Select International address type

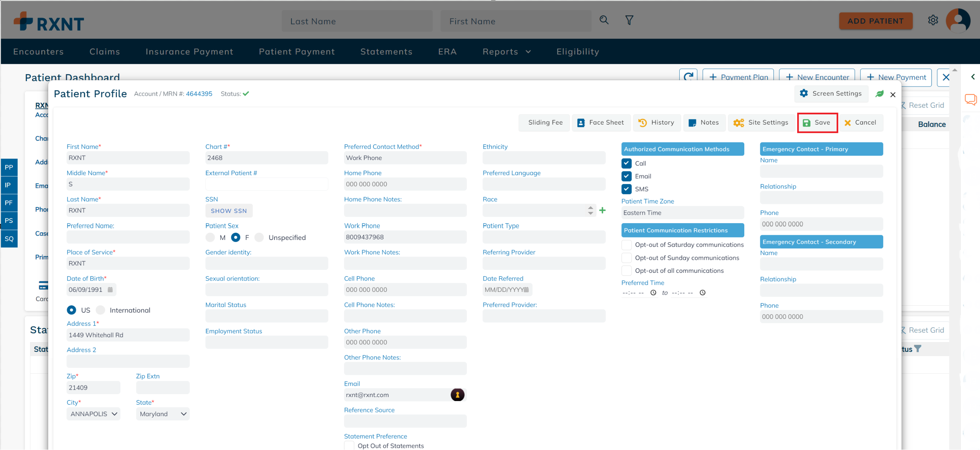100,310
